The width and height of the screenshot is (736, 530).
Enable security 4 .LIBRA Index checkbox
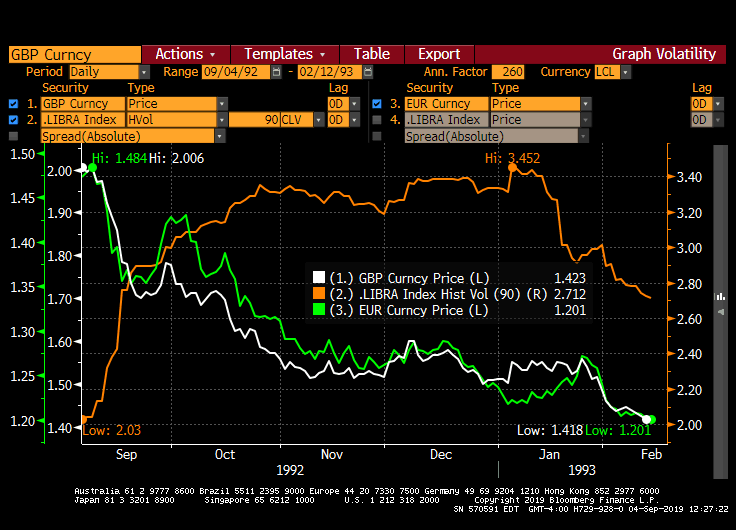pos(377,120)
